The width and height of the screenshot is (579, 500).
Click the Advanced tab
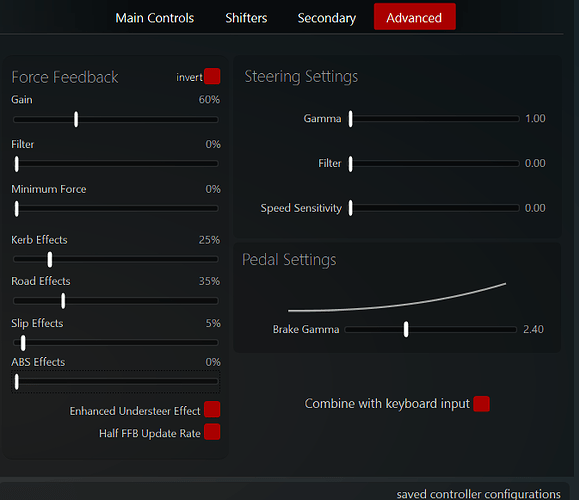pyautogui.click(x=414, y=17)
